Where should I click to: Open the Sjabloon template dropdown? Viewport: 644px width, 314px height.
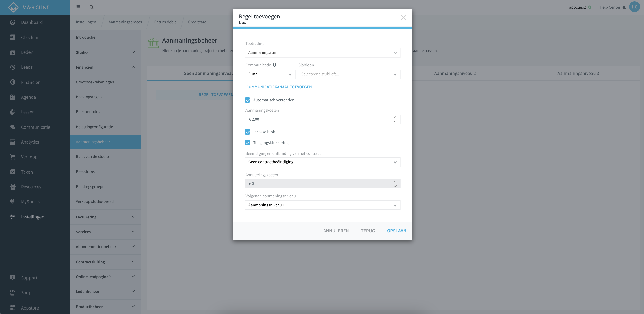click(349, 74)
